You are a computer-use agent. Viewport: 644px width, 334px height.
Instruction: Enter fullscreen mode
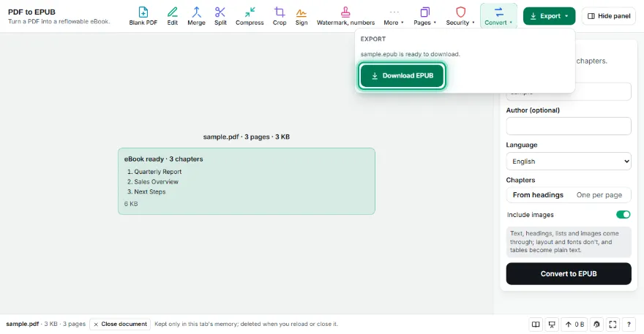[x=613, y=324]
